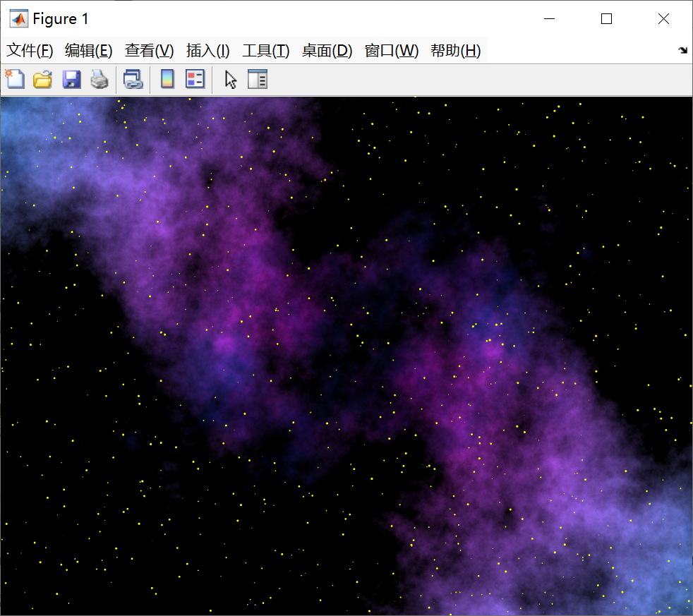The height and width of the screenshot is (616, 693).
Task: Open a file using the folder icon
Action: pyautogui.click(x=43, y=80)
